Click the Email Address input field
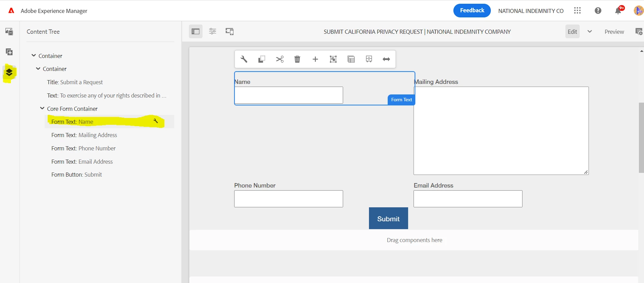 pyautogui.click(x=468, y=199)
